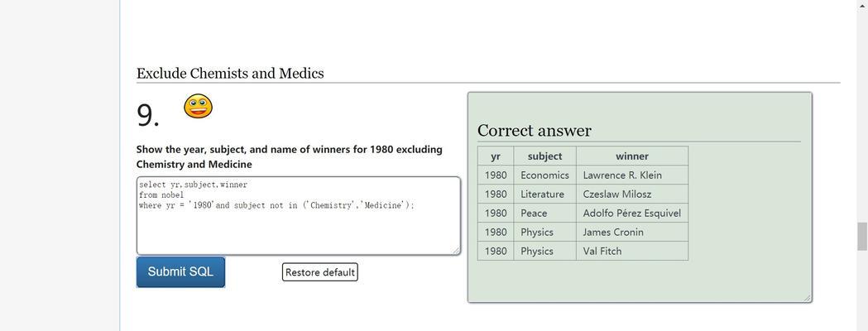Click the 'Economics' subject cell

(544, 175)
